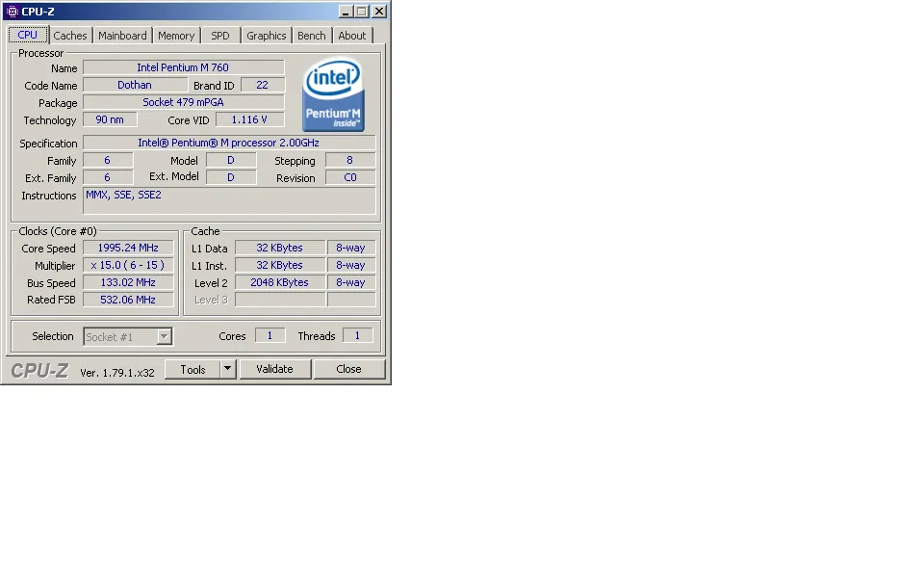Select the Bus Speed value 133.02 MHz
The height and width of the screenshot is (578, 924).
pos(128,282)
